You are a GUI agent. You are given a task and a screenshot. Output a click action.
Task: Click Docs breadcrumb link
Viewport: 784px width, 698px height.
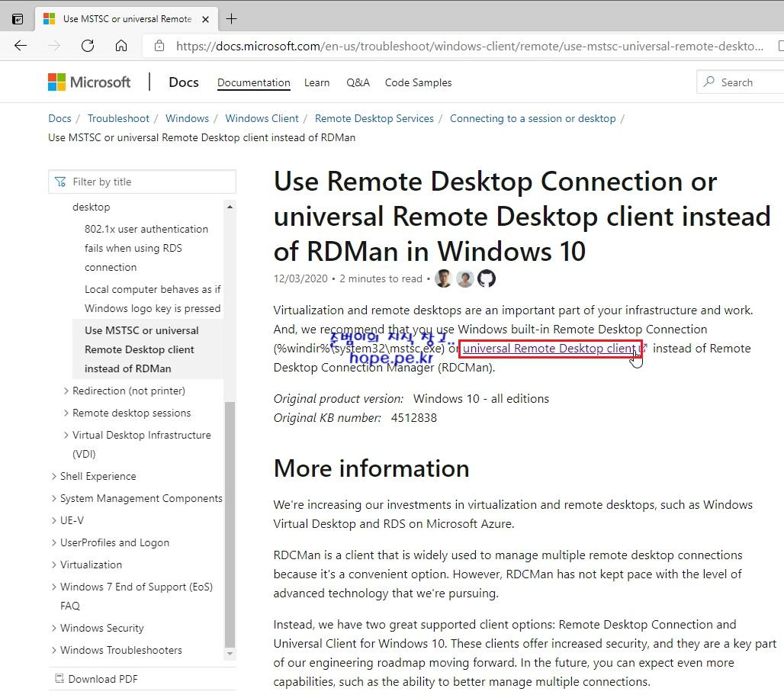tap(59, 118)
